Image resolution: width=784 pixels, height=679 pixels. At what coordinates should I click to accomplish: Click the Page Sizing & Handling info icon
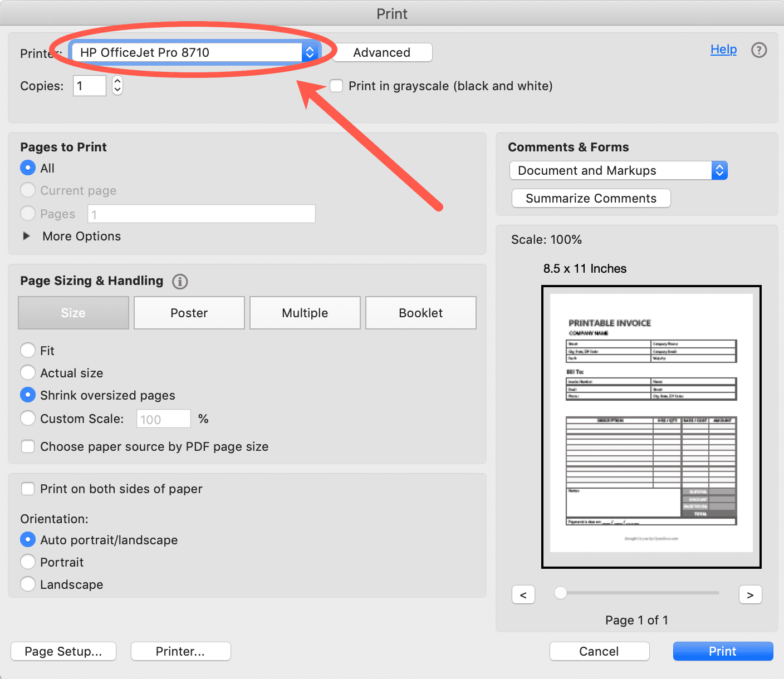180,282
